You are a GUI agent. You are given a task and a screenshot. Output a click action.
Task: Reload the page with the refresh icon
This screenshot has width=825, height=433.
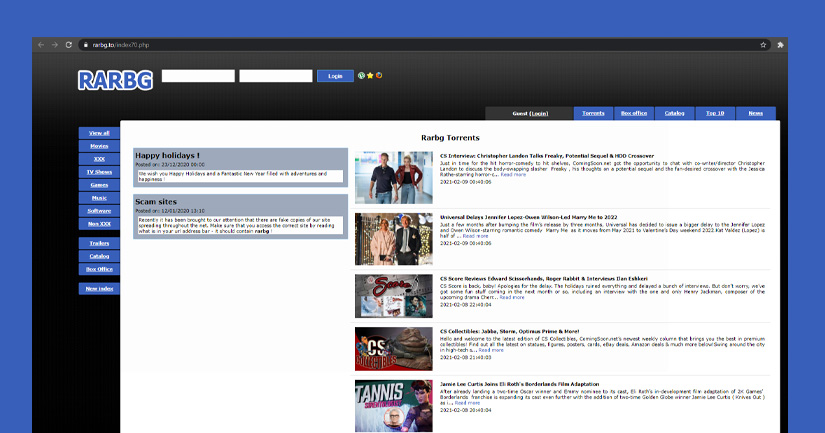pos(68,45)
